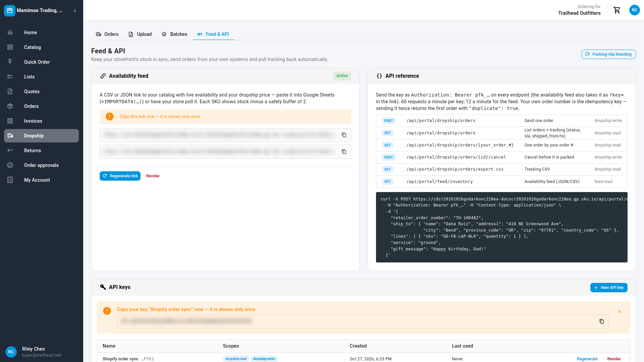
Task: Revoke the Shopify order sync key
Action: point(614,359)
